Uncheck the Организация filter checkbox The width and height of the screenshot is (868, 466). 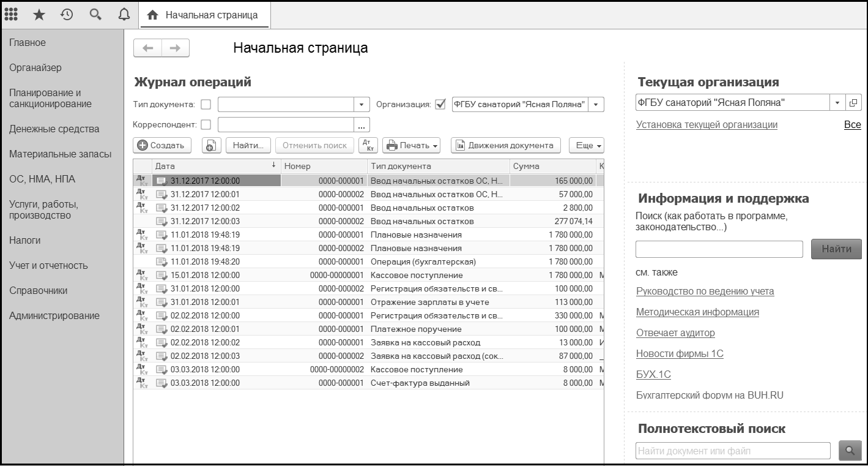pyautogui.click(x=439, y=104)
